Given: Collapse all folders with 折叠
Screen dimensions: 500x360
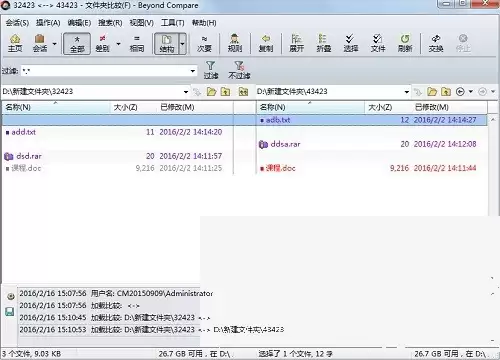Looking at the screenshot, I should (x=323, y=43).
